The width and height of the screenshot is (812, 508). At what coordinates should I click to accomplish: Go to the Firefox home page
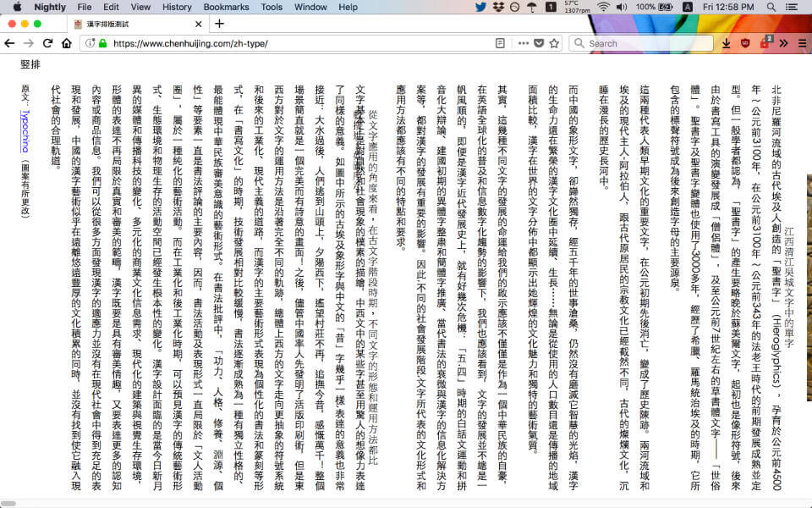tap(66, 43)
